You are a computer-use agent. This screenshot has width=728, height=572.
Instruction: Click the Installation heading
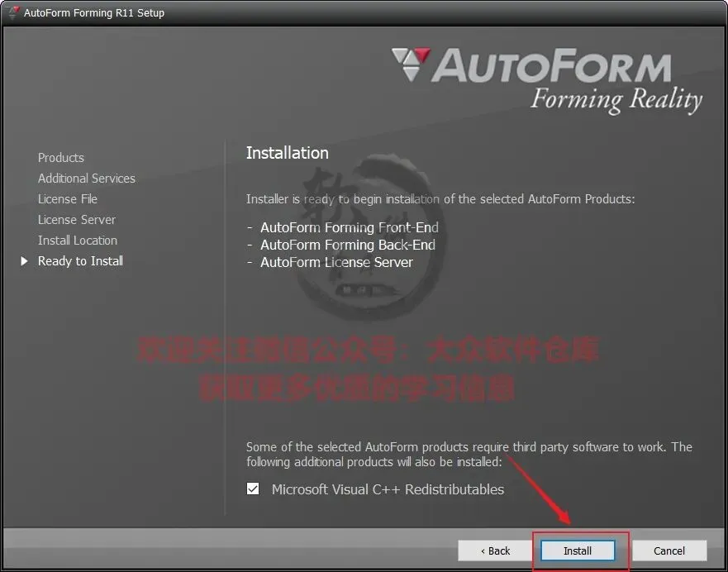pos(288,153)
